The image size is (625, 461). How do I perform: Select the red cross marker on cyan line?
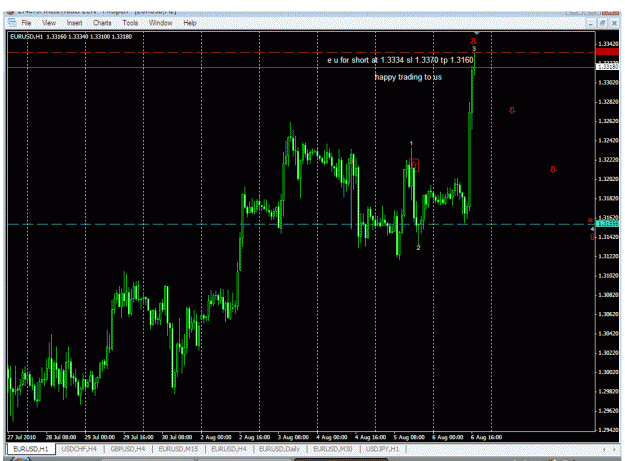(x=590, y=220)
